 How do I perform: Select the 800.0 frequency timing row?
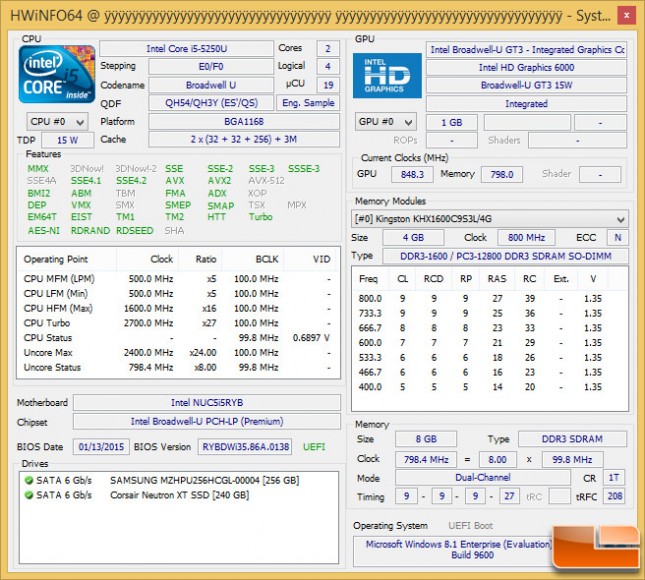(490, 298)
